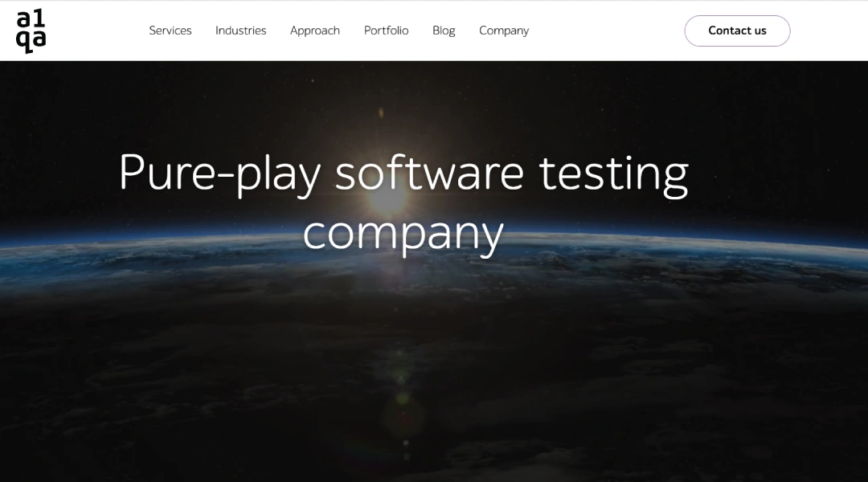Click the word "software" in the headline
Viewport: 868px width, 482px height.
click(x=429, y=173)
